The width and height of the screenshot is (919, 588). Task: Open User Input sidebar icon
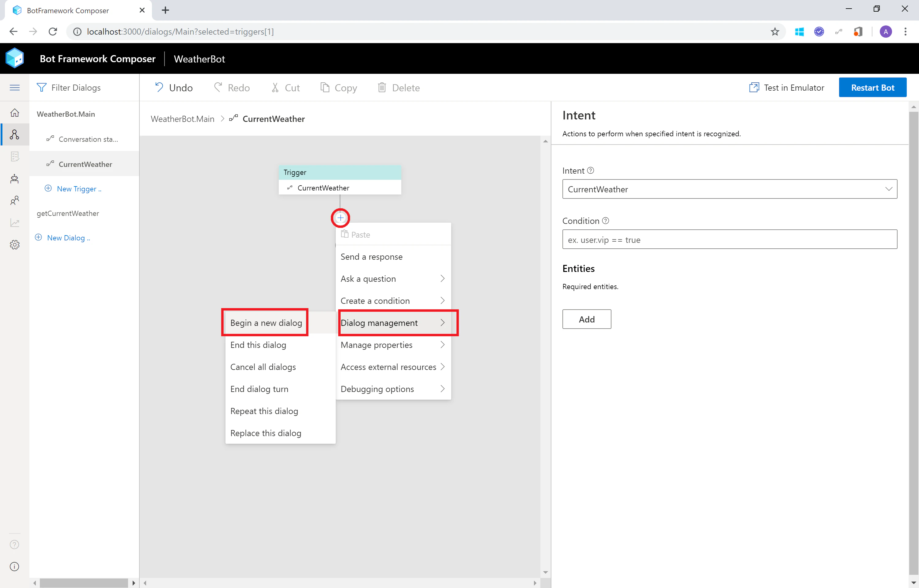pyautogui.click(x=14, y=201)
